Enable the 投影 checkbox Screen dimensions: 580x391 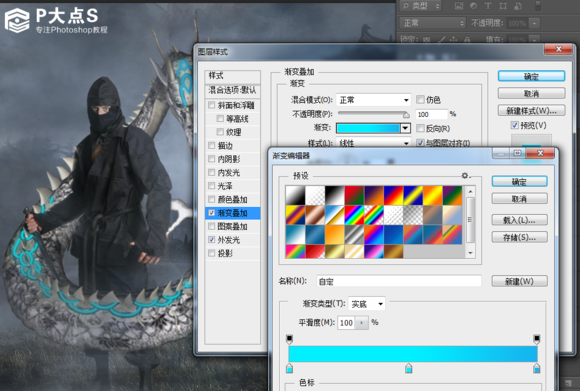(x=212, y=253)
